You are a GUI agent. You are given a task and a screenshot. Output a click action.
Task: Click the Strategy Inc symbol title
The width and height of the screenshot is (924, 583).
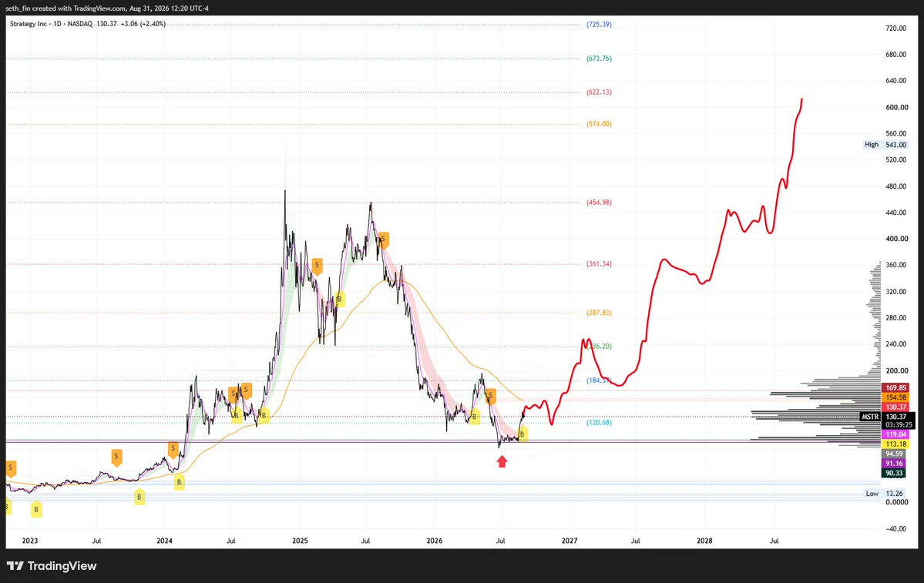click(29, 24)
